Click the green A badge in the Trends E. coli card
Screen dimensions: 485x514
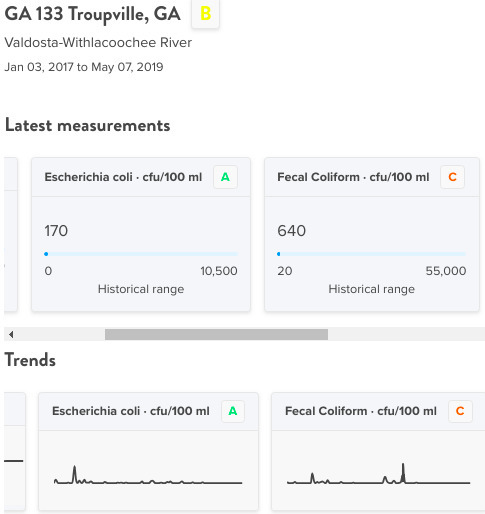click(x=233, y=411)
